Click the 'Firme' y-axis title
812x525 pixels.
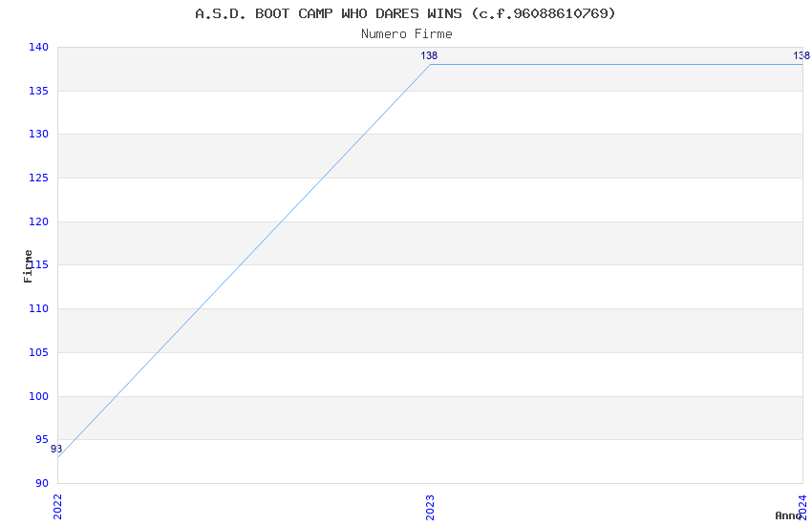coord(28,266)
